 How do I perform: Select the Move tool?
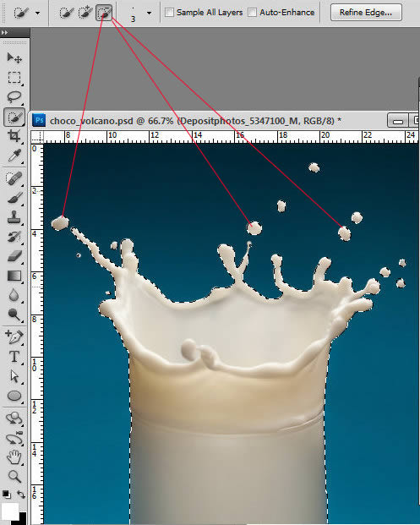click(x=14, y=58)
